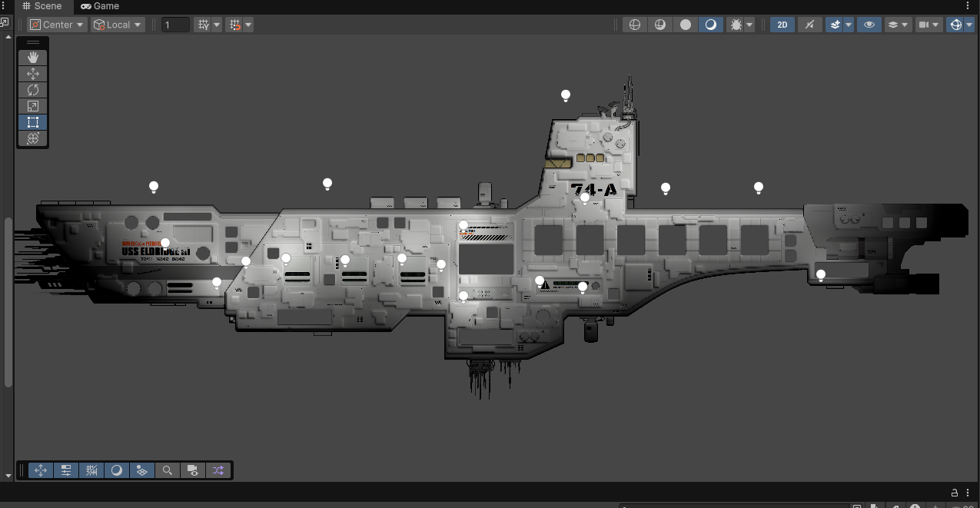Select the Scale tool
The image size is (980, 508).
click(x=33, y=106)
